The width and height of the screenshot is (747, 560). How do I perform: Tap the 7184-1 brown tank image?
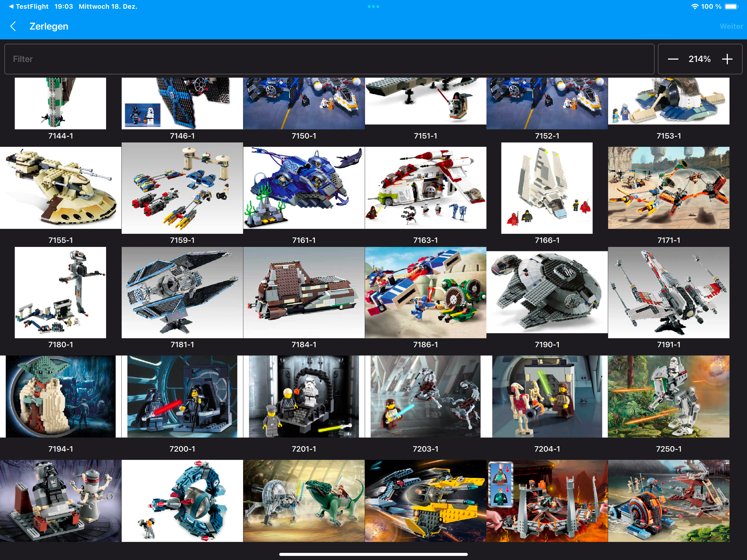click(x=304, y=293)
